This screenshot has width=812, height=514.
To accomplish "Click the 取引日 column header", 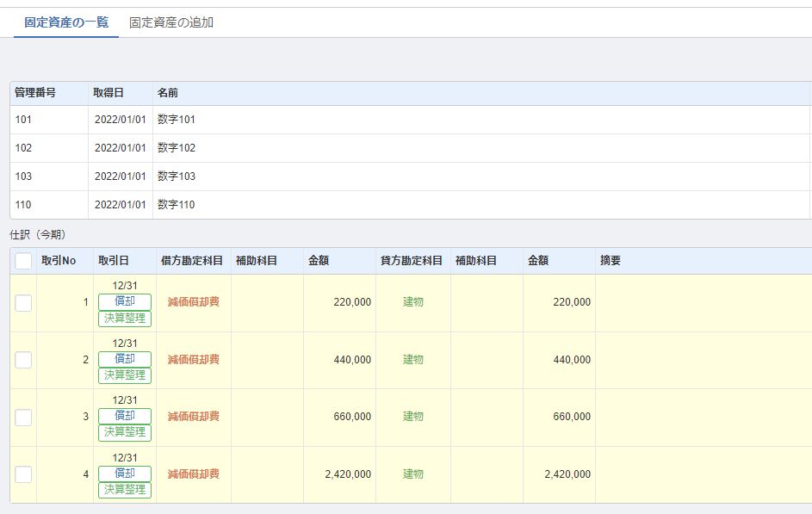I will point(114,260).
